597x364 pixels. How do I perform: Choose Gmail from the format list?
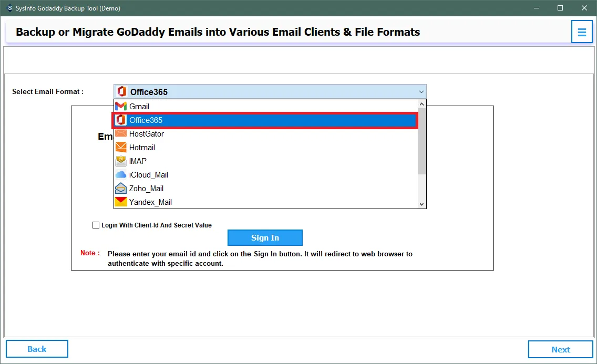coord(266,106)
